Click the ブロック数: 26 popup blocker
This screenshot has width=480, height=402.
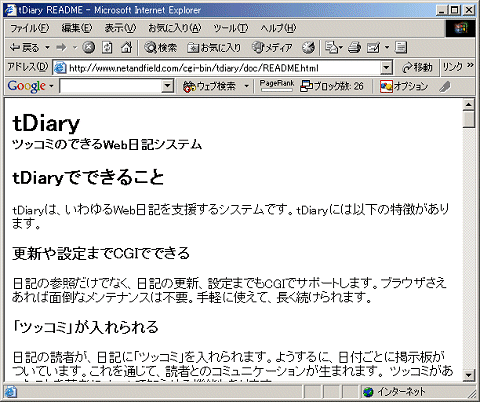click(x=332, y=86)
